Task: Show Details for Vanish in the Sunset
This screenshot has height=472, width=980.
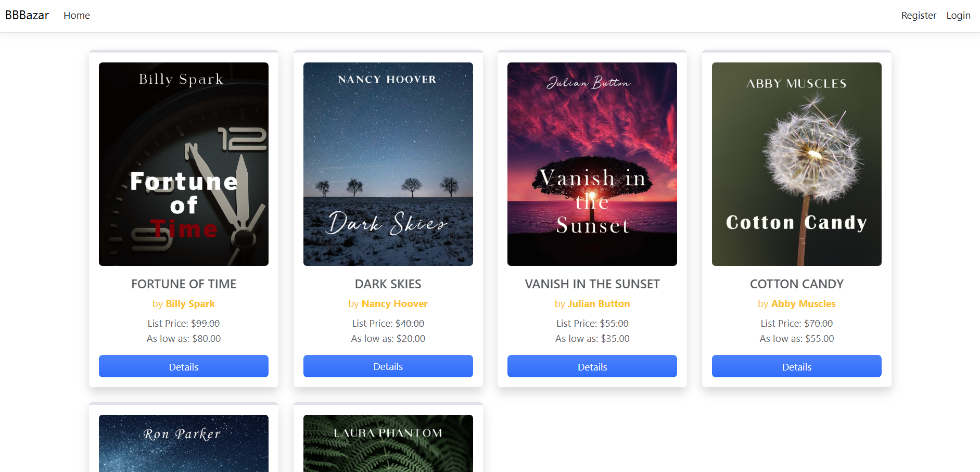Action: coord(592,366)
